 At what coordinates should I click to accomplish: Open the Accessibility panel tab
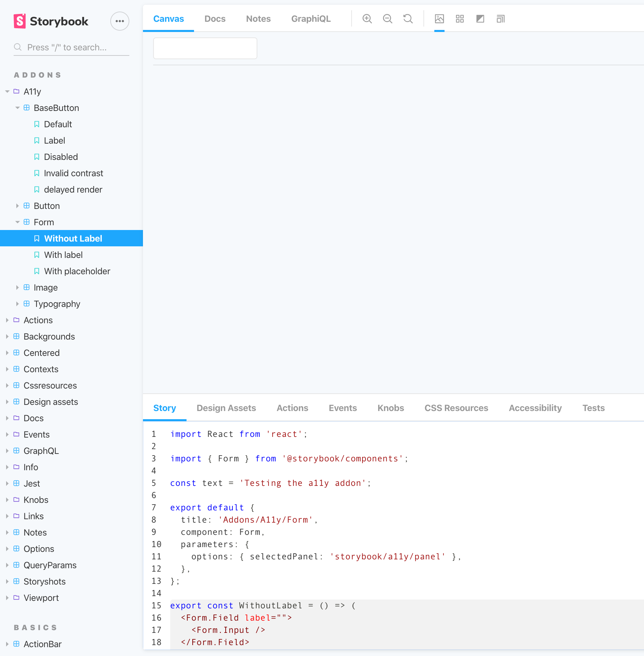(535, 408)
